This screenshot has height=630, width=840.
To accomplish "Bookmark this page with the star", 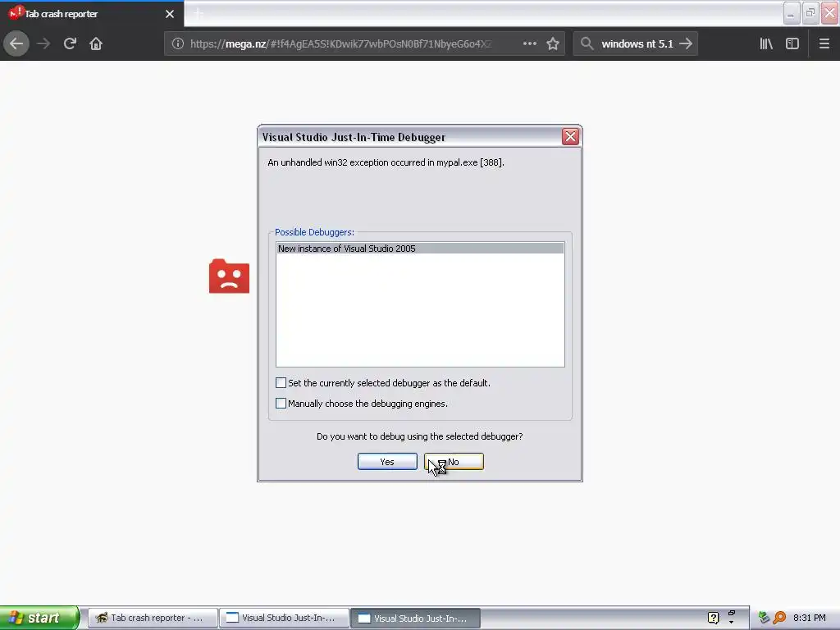I will (553, 43).
